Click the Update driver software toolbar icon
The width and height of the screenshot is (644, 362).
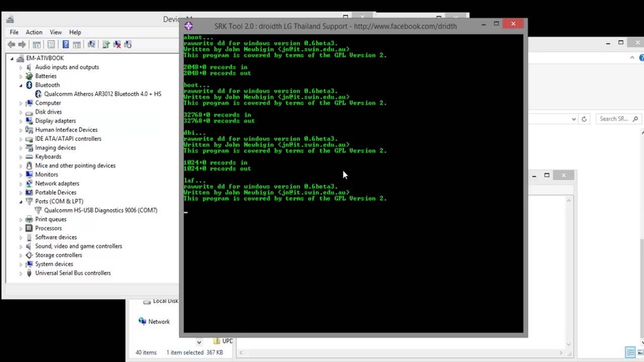(106, 44)
